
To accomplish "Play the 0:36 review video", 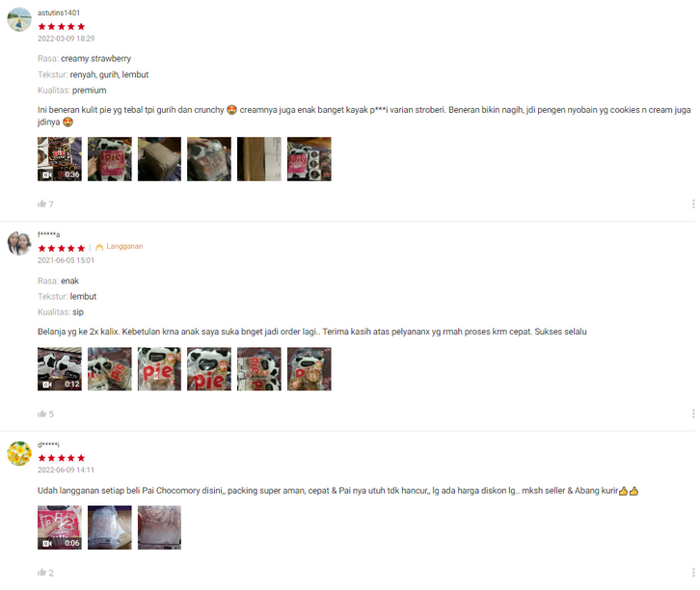I will coord(60,159).
